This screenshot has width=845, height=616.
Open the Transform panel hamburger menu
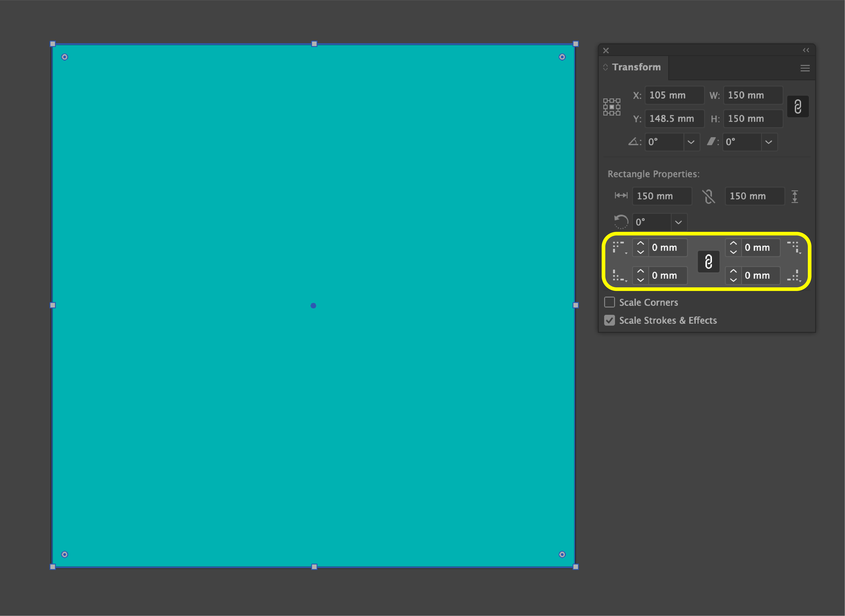(x=805, y=68)
